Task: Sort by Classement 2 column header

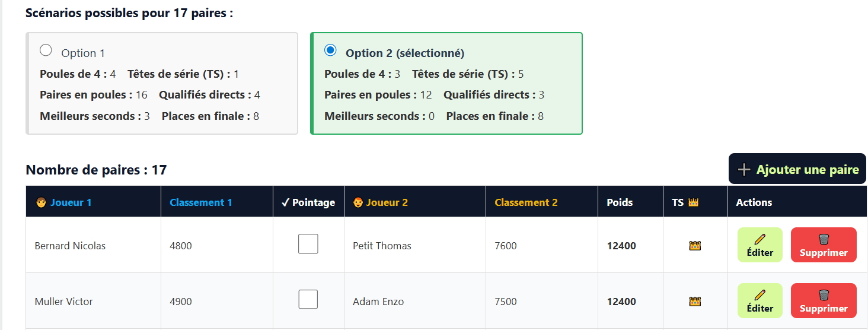Action: point(526,202)
